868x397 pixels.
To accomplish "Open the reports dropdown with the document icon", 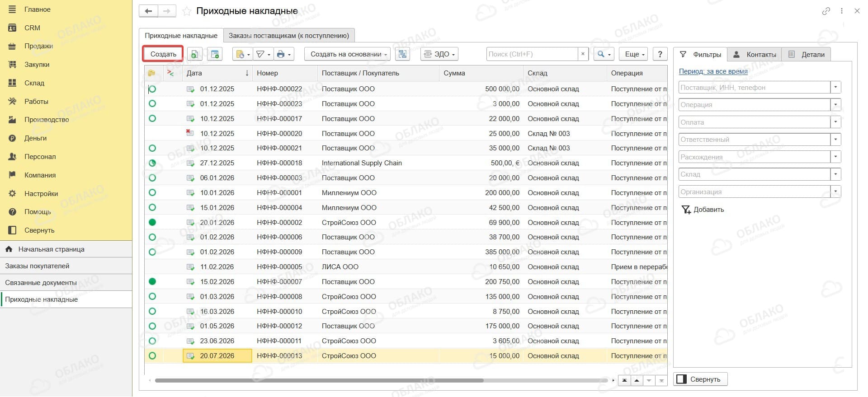I will click(242, 54).
